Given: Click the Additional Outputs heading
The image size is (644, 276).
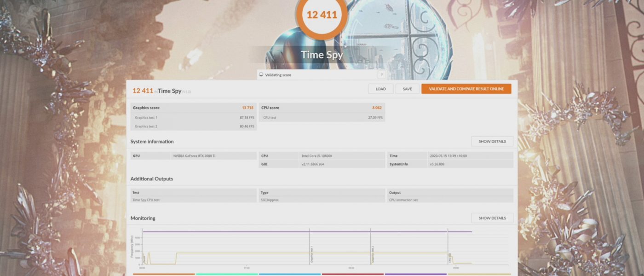Looking at the screenshot, I should (151, 179).
